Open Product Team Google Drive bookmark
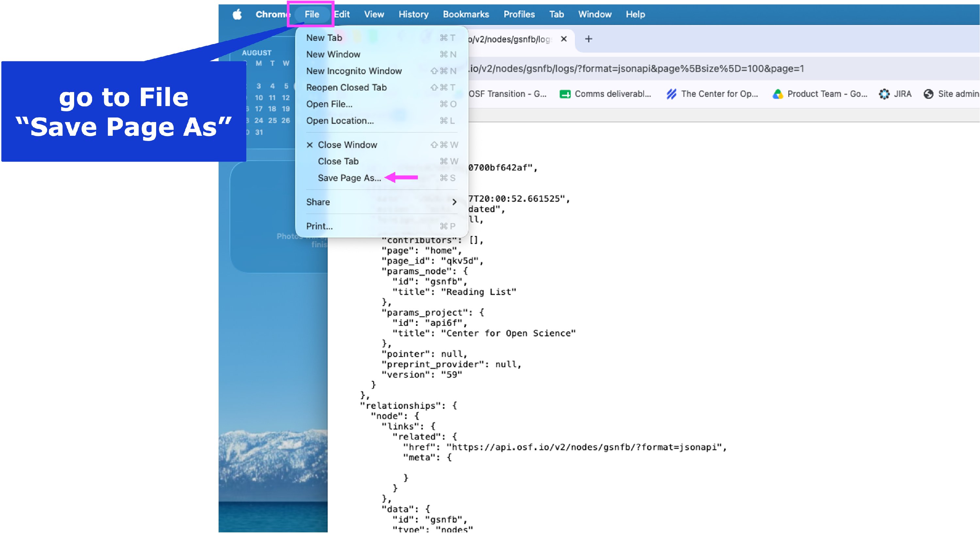The width and height of the screenshot is (980, 533). click(820, 94)
